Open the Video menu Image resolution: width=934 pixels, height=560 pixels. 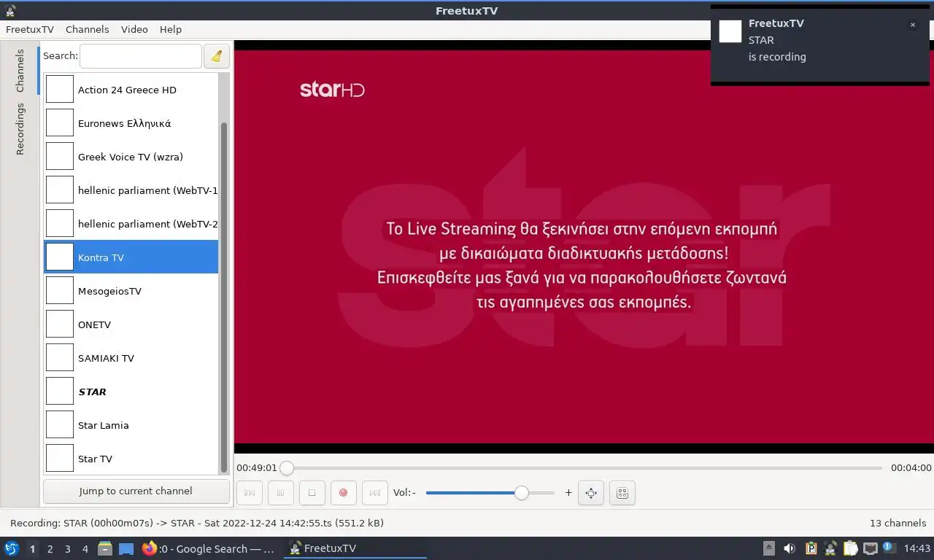pyautogui.click(x=134, y=29)
